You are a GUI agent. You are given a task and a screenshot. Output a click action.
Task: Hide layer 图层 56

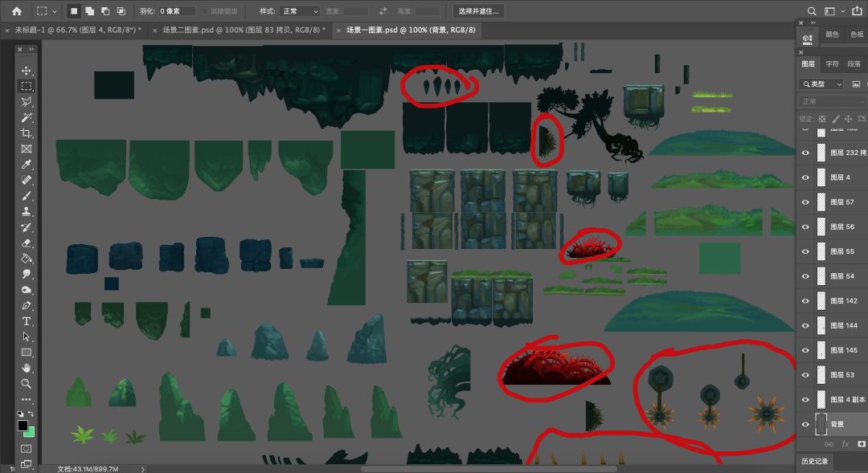pyautogui.click(x=805, y=226)
